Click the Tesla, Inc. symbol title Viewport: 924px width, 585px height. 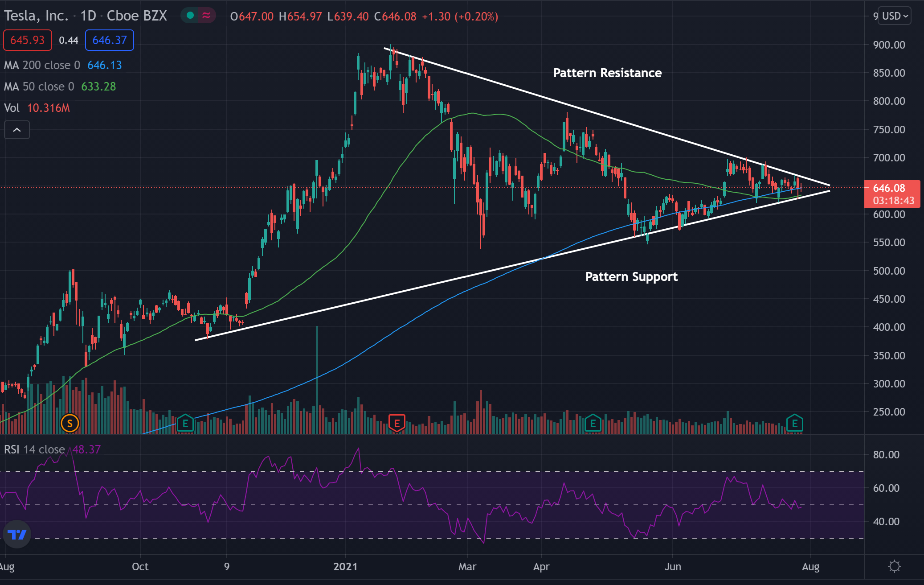36,16
